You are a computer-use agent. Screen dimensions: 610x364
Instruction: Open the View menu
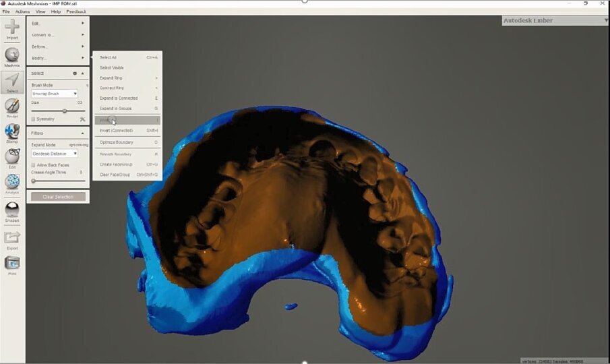[40, 11]
